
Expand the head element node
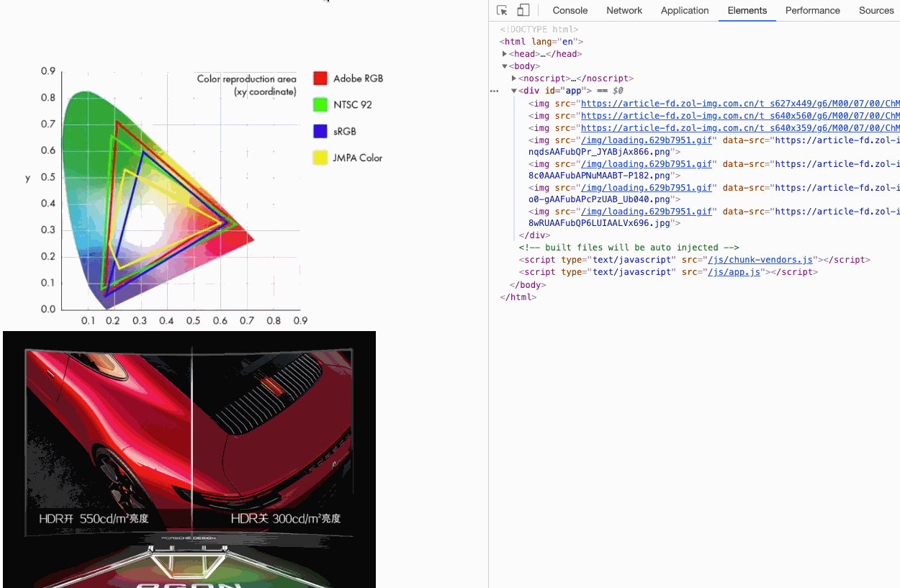click(x=505, y=54)
